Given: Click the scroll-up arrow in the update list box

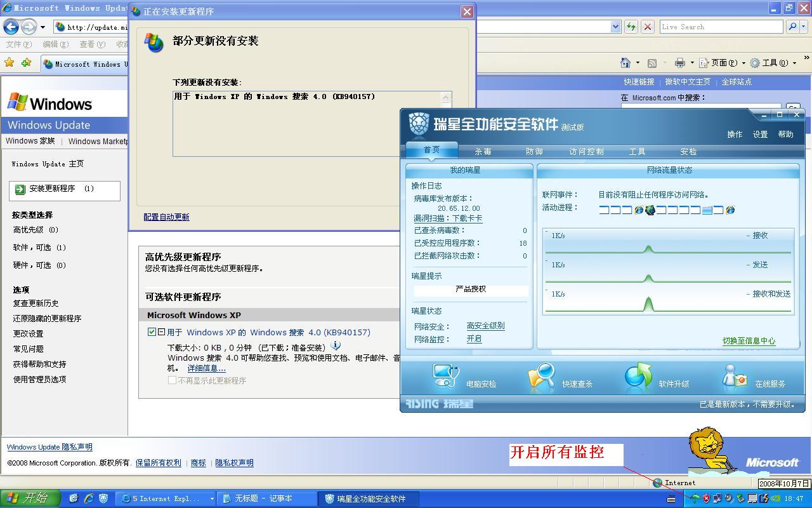Looking at the screenshot, I should pyautogui.click(x=446, y=97).
